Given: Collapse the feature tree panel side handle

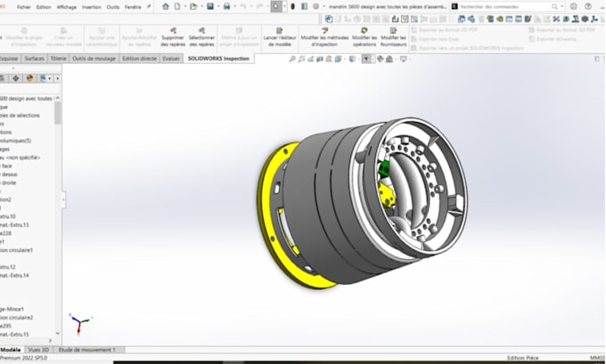Looking at the screenshot, I should (x=63, y=200).
